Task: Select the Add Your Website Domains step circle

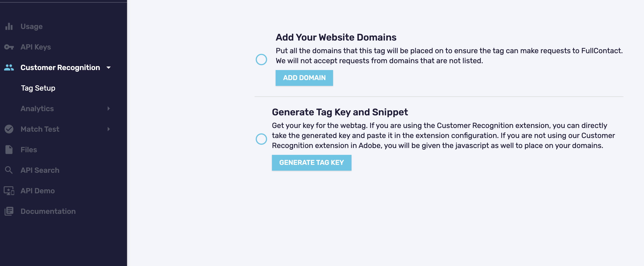Action: coord(261,60)
